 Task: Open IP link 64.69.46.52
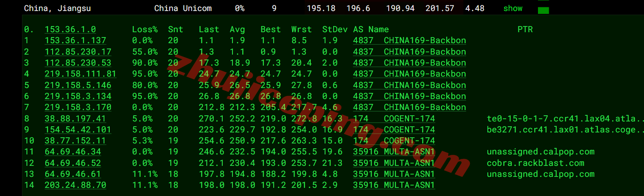pyautogui.click(x=73, y=163)
